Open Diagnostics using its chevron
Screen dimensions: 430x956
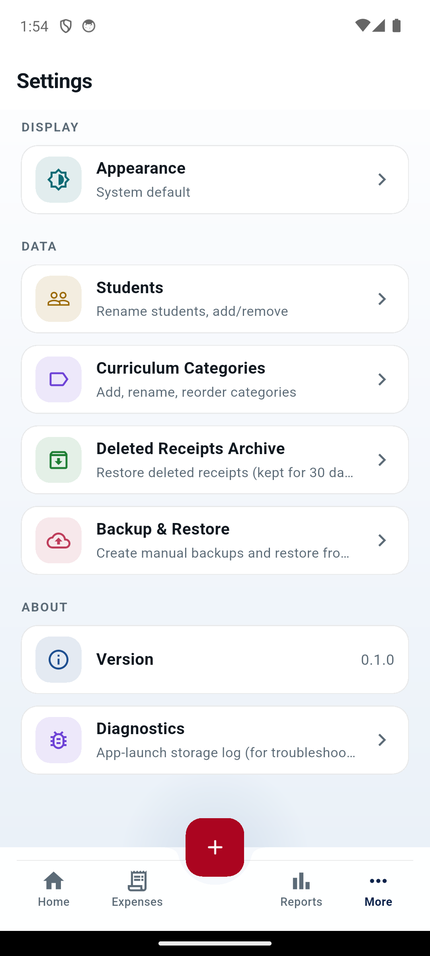(382, 740)
